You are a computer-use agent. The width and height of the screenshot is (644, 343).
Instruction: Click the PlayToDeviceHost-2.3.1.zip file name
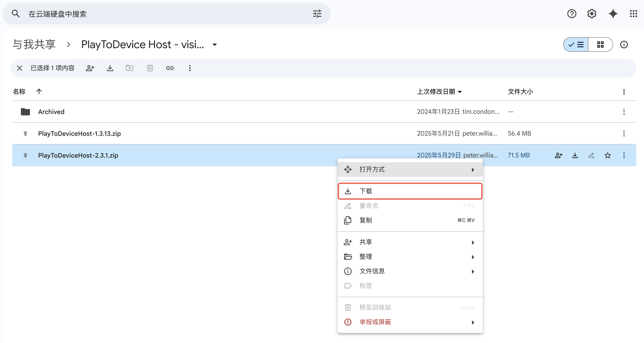click(78, 155)
